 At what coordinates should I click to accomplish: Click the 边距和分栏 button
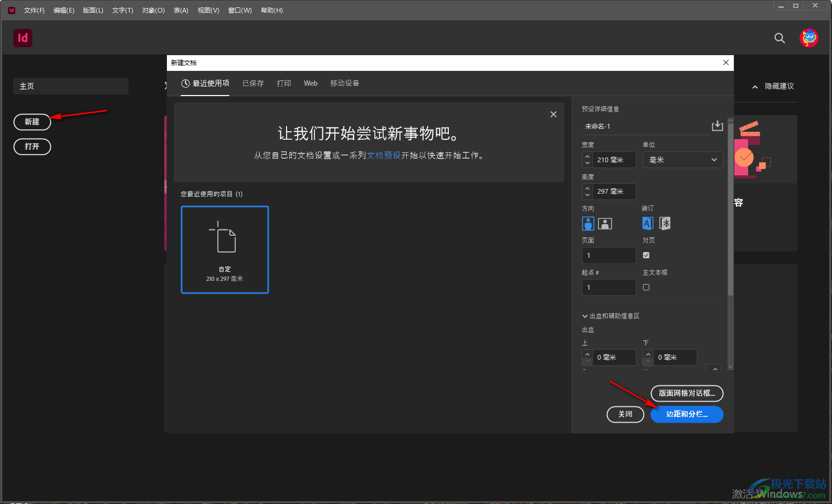(x=687, y=414)
